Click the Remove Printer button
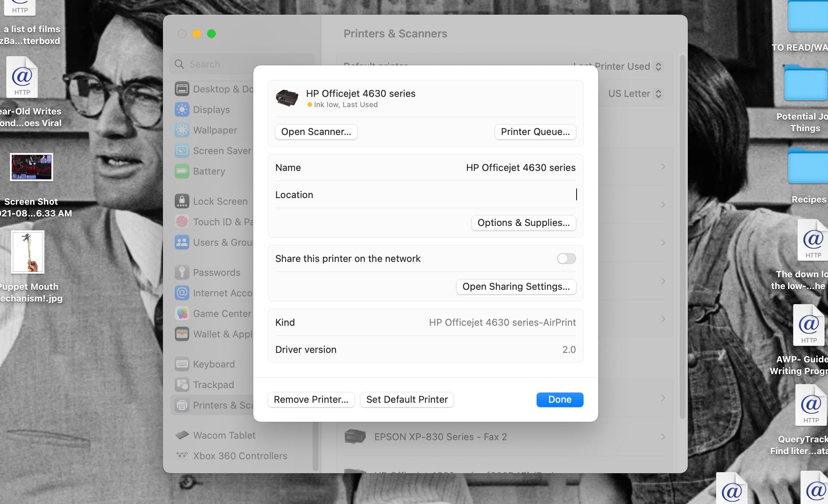This screenshot has height=504, width=828. 311,399
